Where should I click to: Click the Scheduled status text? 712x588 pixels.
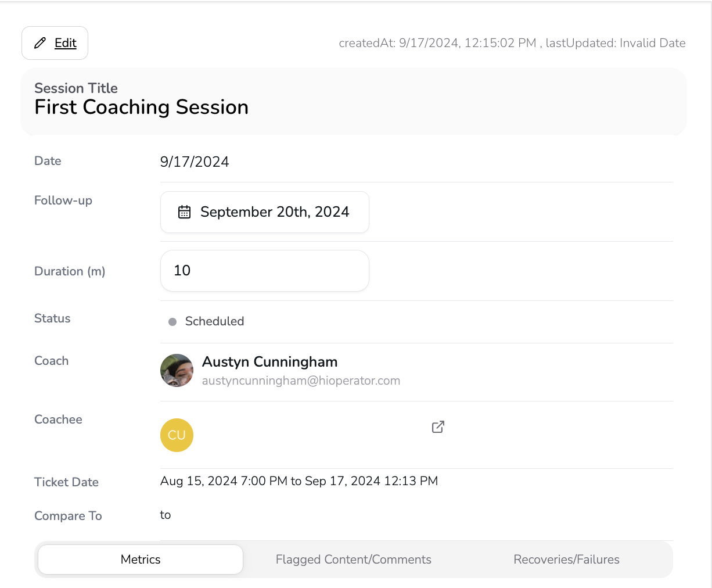point(214,321)
